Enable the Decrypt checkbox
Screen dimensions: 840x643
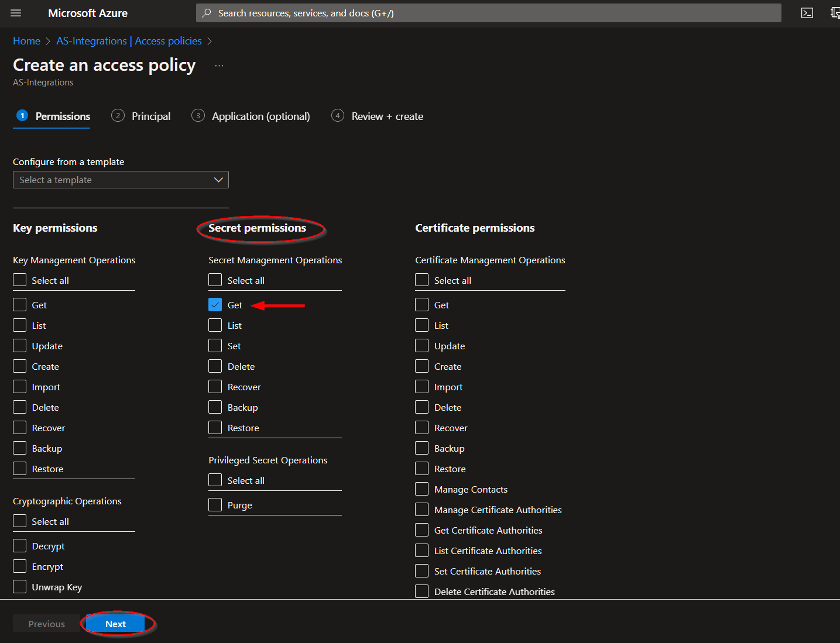(x=20, y=546)
